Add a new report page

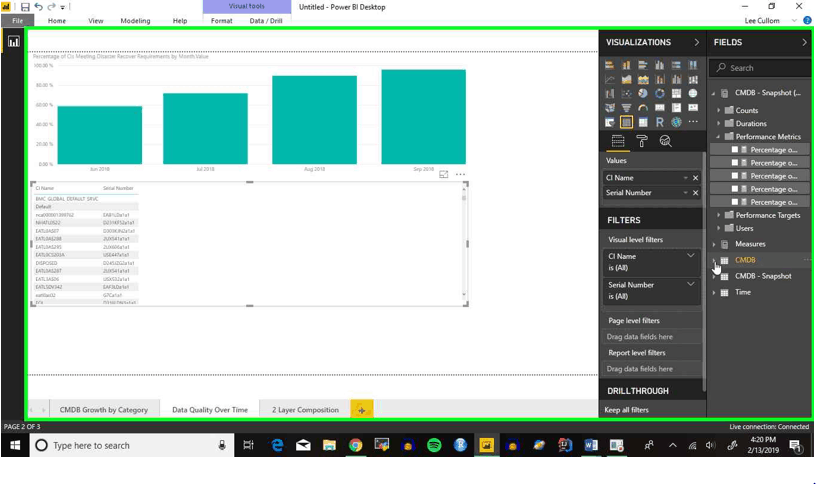[x=362, y=410]
